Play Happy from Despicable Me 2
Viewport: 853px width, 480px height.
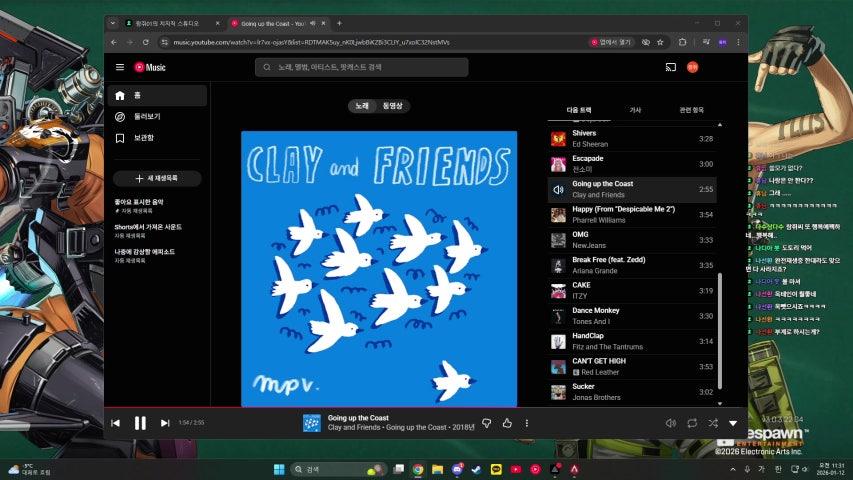(632, 214)
